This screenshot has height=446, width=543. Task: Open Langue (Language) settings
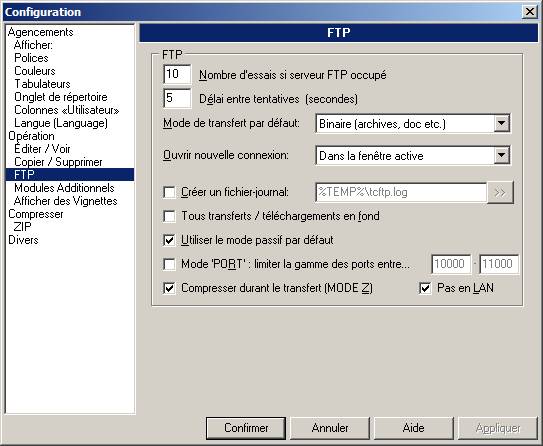[61, 123]
